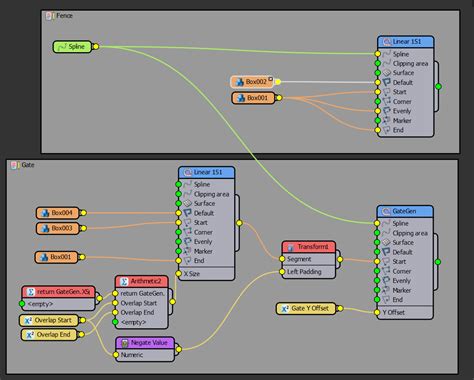Click the Box004 object icon
Viewport: 474px width, 380px height.
[45, 213]
